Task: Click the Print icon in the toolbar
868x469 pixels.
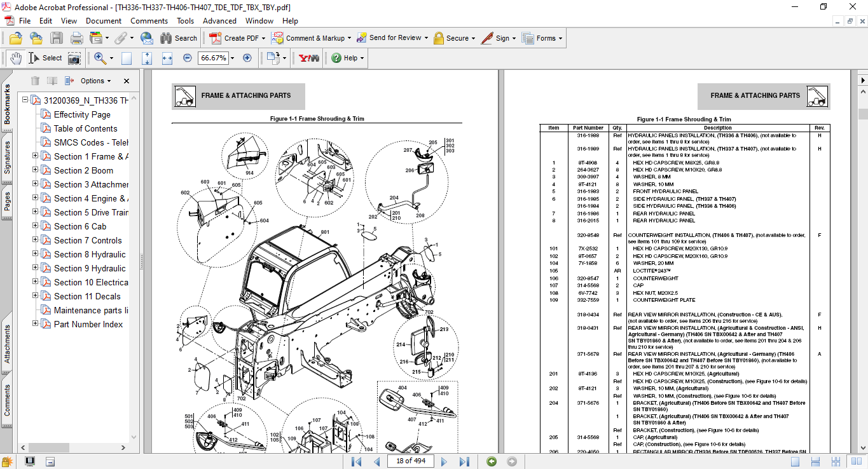Action: (x=76, y=38)
